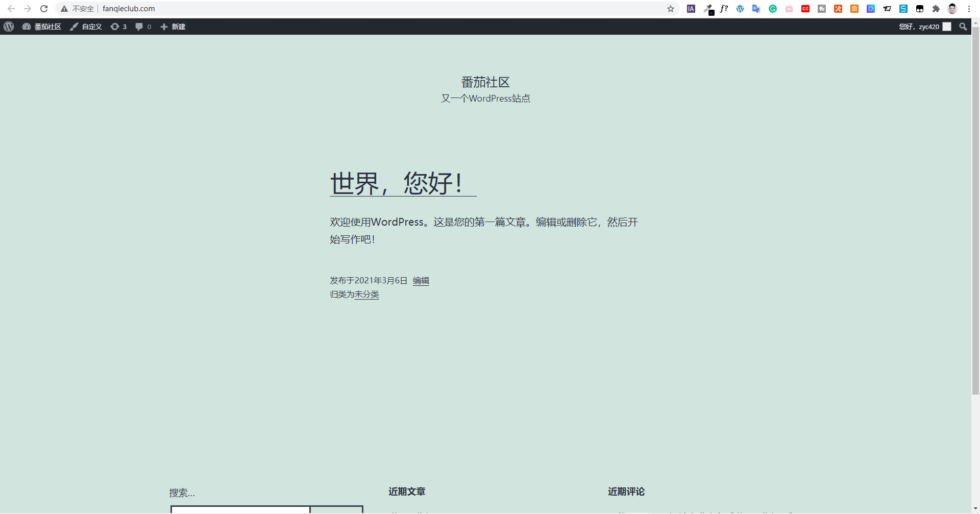Select the Customize brush icon in admin bar

pos(75,27)
